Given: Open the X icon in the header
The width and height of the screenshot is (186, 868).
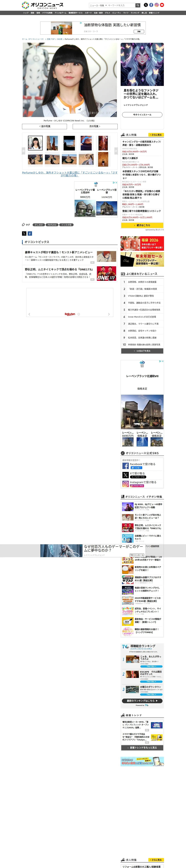Looking at the screenshot, I should tap(146, 5).
